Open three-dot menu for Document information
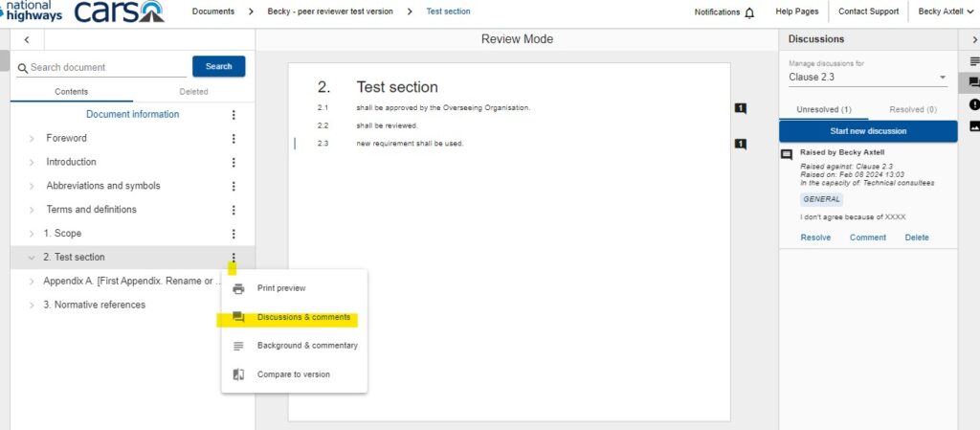Screen dimensions: 980x430 pos(234,115)
